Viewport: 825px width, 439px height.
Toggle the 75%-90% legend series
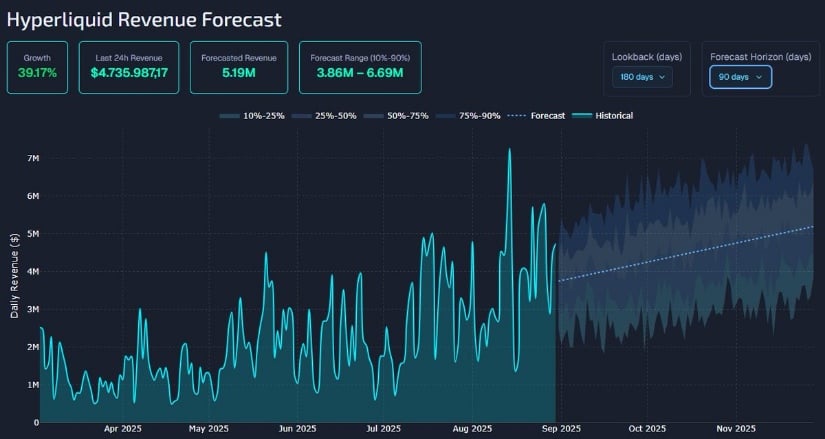click(468, 115)
